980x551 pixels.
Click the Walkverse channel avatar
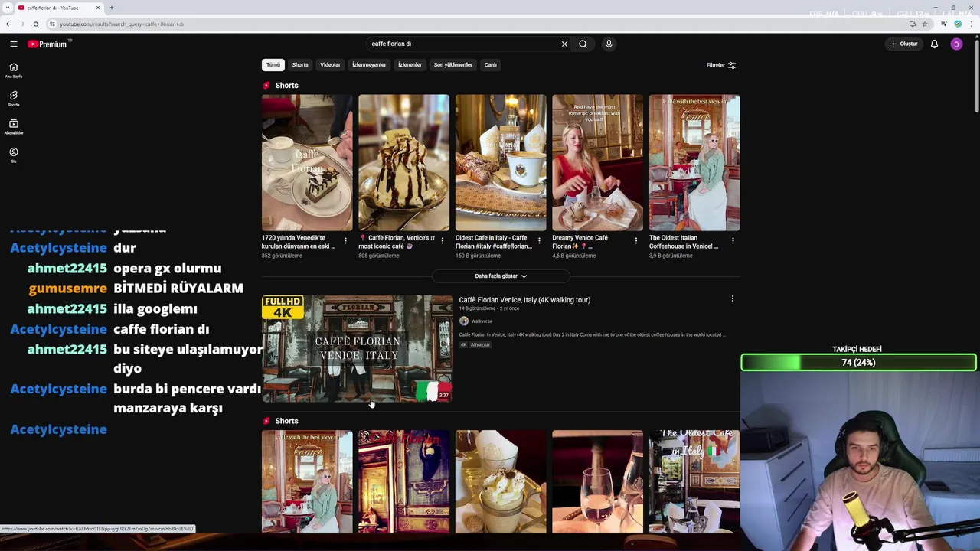tap(464, 321)
